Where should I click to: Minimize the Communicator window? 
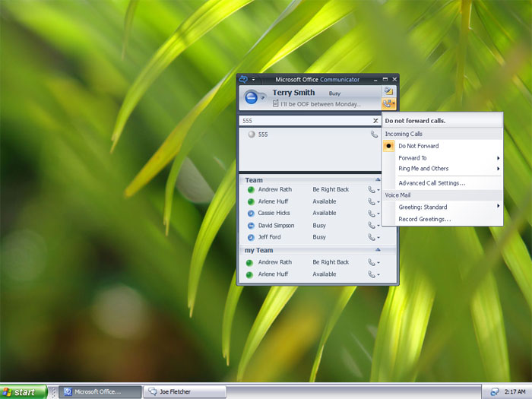pyautogui.click(x=375, y=80)
